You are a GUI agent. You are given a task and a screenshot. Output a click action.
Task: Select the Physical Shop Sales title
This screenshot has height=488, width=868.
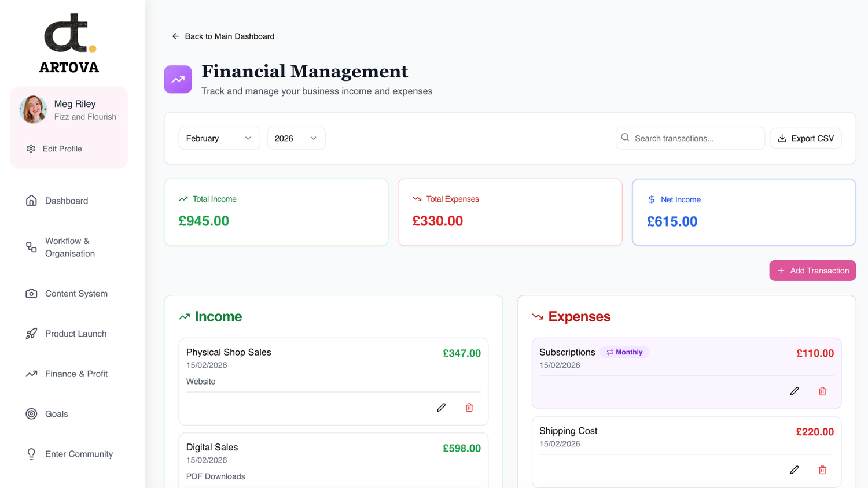(229, 352)
